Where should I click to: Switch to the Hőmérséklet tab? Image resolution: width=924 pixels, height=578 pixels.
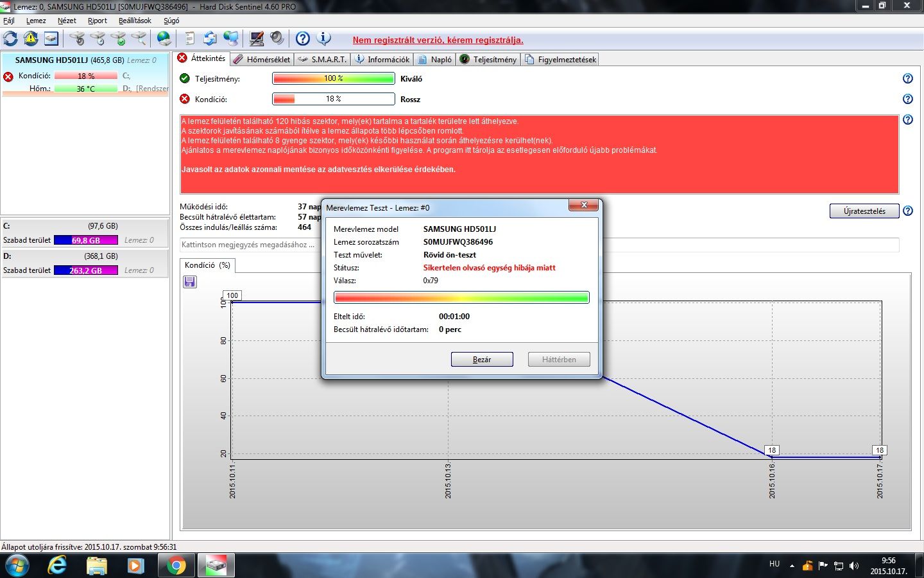[261, 59]
